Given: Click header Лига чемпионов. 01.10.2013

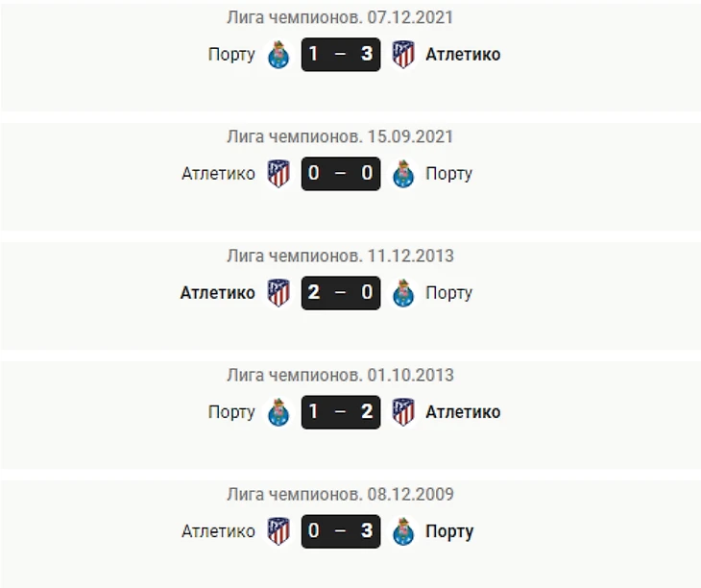Looking at the screenshot, I should (341, 375).
